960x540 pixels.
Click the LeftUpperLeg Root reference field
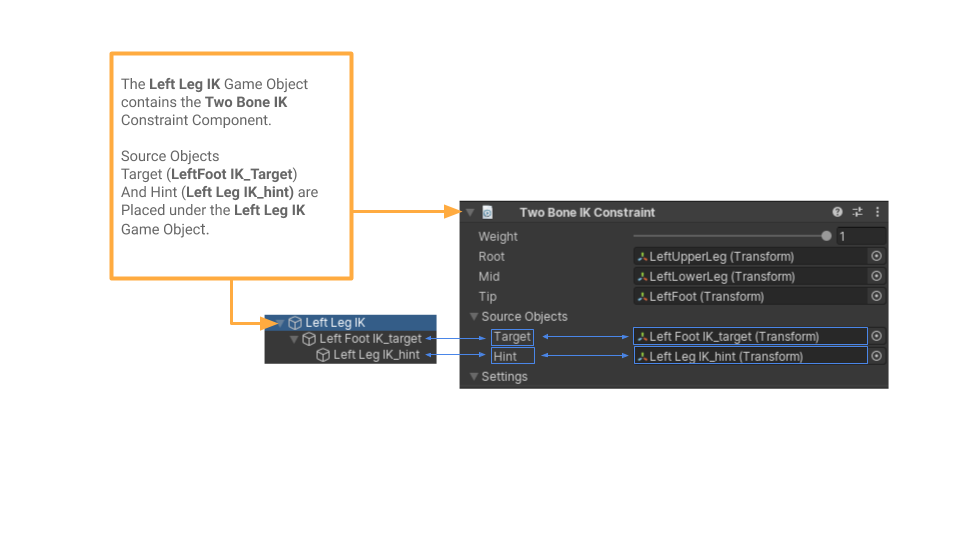pos(750,256)
